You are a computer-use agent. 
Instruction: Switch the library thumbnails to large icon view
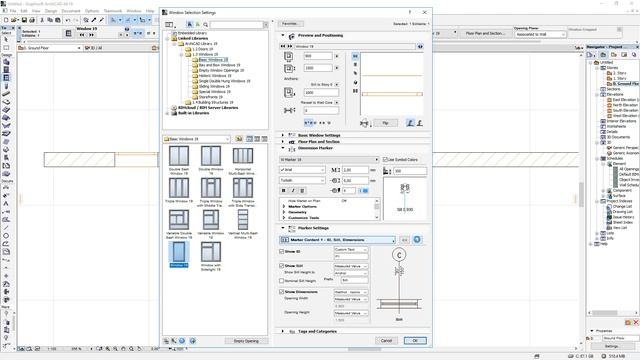[x=249, y=139]
